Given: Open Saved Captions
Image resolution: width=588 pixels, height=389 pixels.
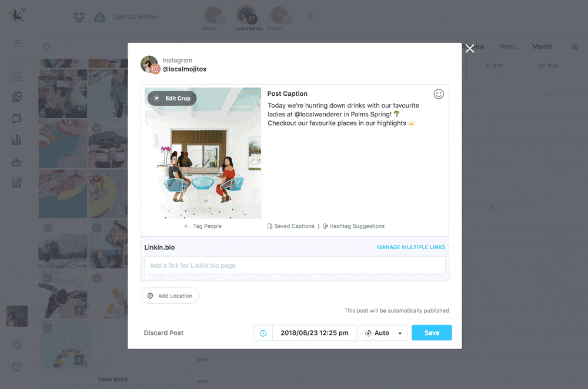Looking at the screenshot, I should point(291,226).
